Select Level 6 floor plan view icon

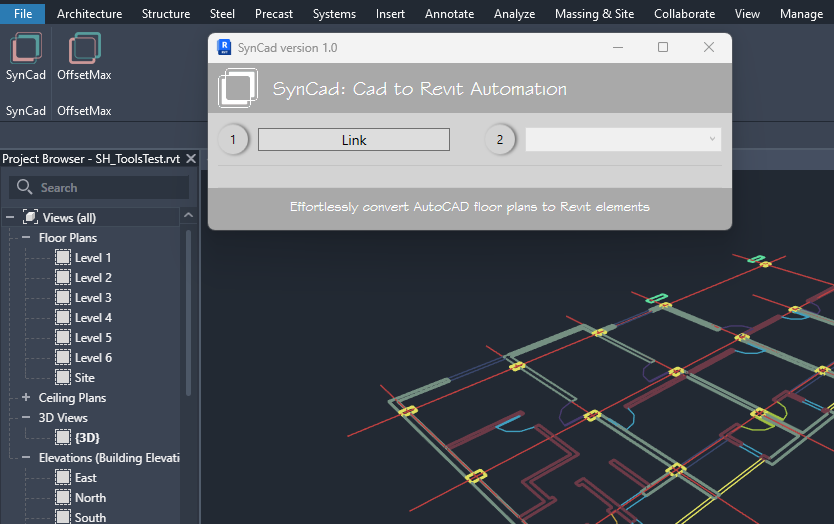pyautogui.click(x=63, y=357)
